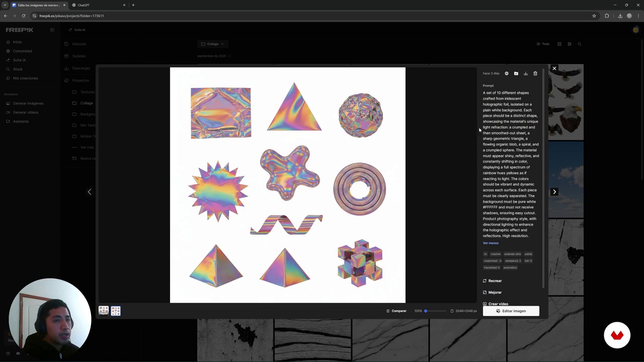Screen dimensions: 644x362
Task: Open the Collage folder dropdown
Action: tap(212, 44)
